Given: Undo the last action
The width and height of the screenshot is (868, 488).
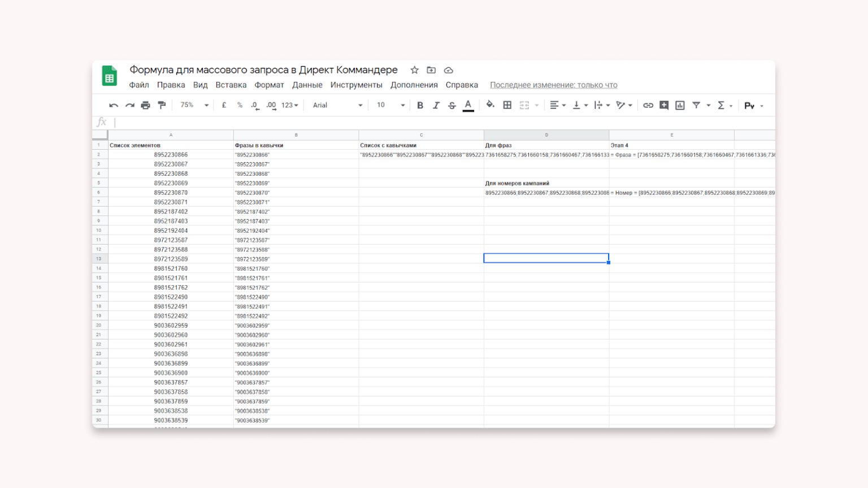Looking at the screenshot, I should coord(114,105).
